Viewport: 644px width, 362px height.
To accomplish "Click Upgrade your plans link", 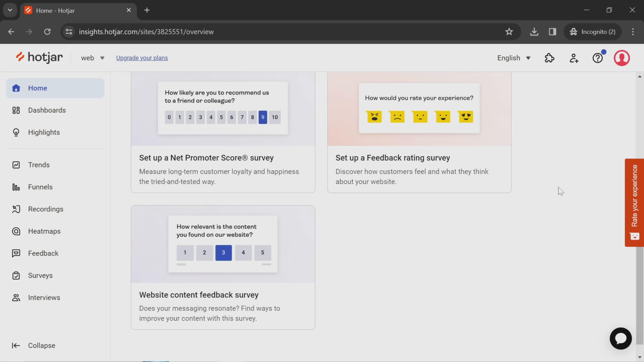I will click(x=142, y=58).
